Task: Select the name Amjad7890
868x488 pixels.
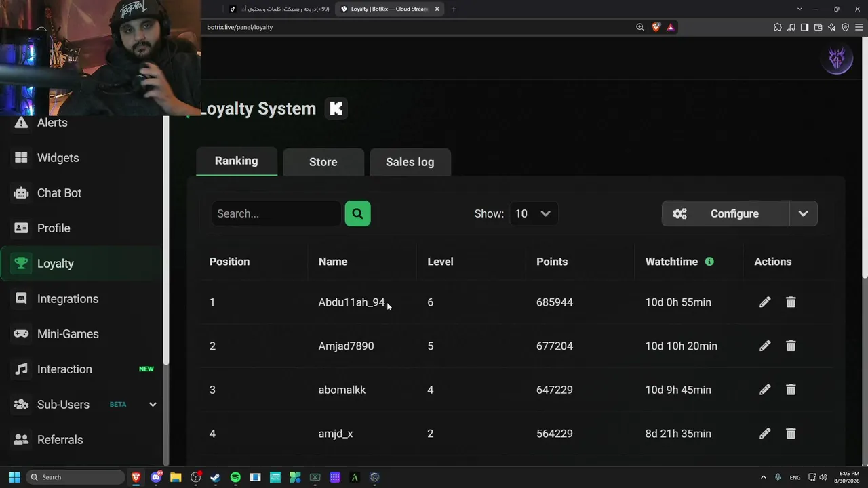Action: (346, 346)
